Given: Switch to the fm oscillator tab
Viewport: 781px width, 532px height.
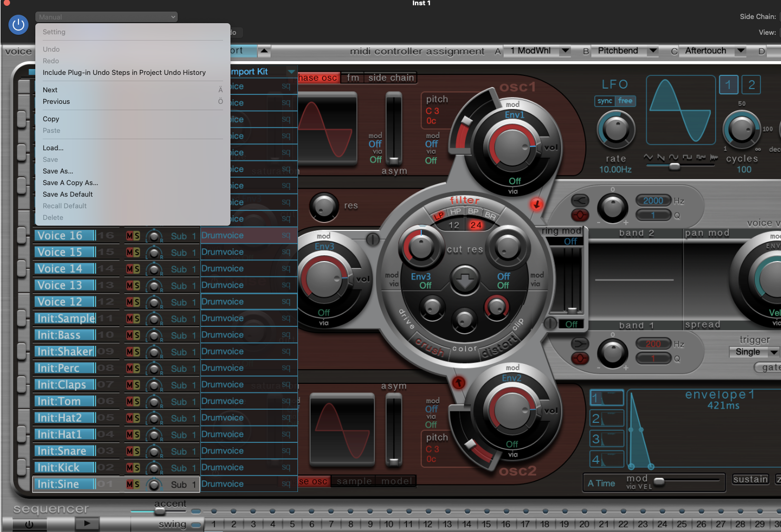Looking at the screenshot, I should tap(352, 78).
